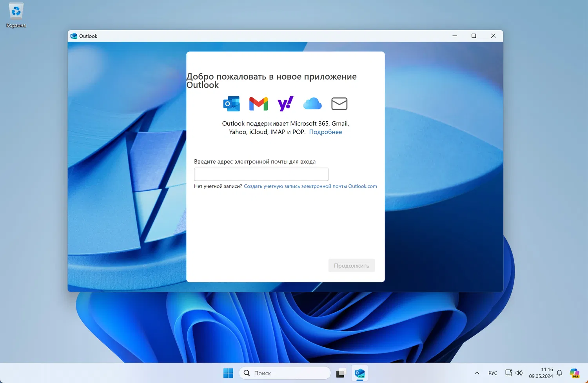Image resolution: width=588 pixels, height=383 pixels.
Task: Click the Outlook (new) taskbar icon
Action: tap(359, 373)
